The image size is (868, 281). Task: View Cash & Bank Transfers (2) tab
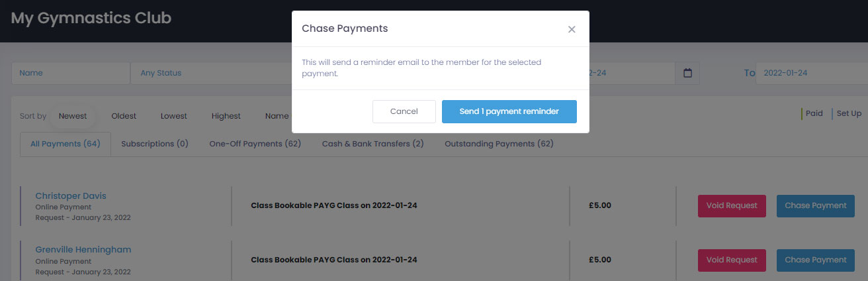tap(373, 144)
